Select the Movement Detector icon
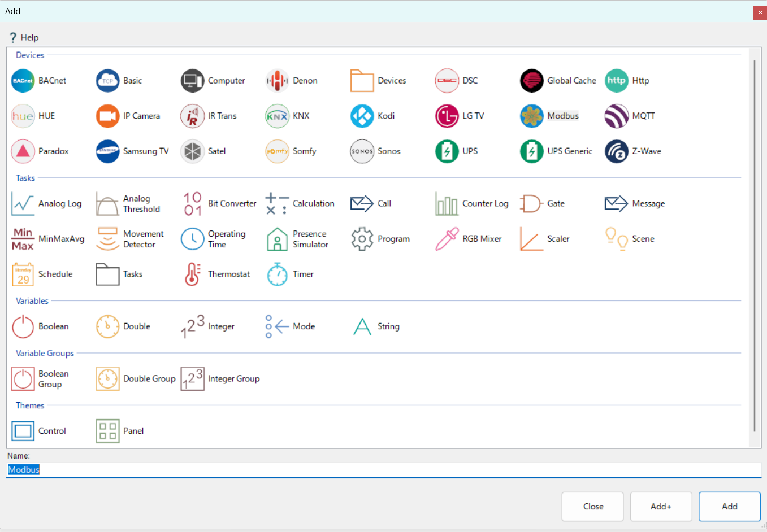 [108, 239]
